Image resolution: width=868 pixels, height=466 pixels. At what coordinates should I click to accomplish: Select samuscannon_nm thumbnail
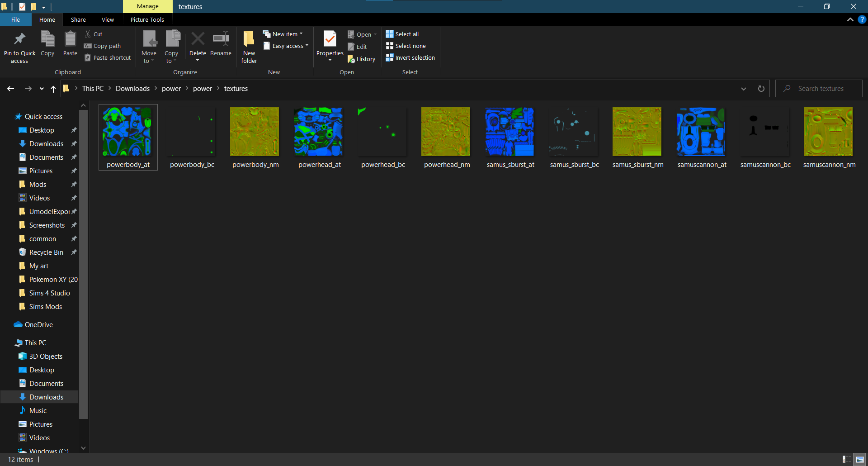tap(829, 137)
